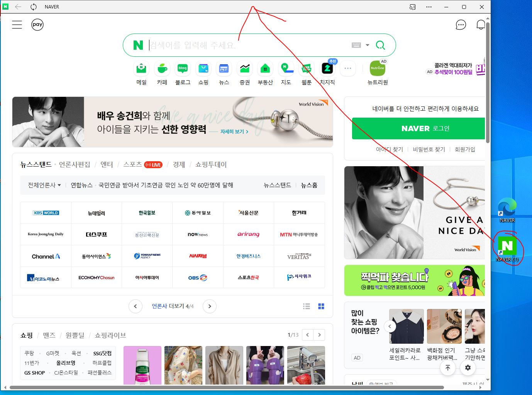Viewport: 532px width, 395px height.
Task: Click the green search magnifier icon
Action: [380, 45]
